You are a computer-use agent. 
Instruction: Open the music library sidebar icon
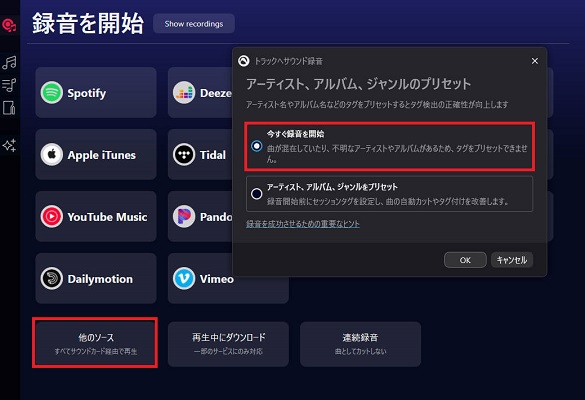[x=9, y=62]
